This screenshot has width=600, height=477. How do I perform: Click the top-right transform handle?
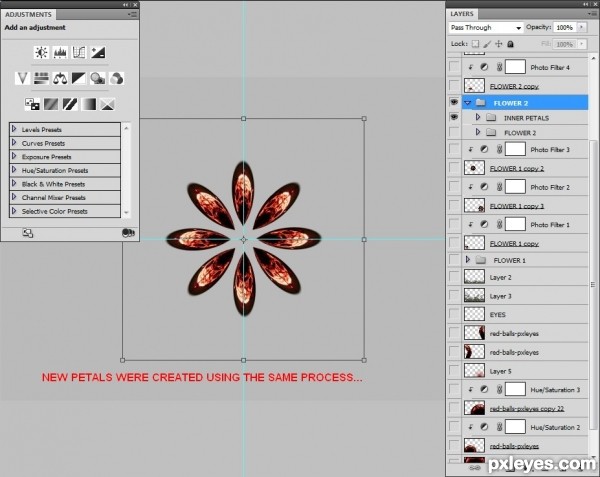[364, 119]
